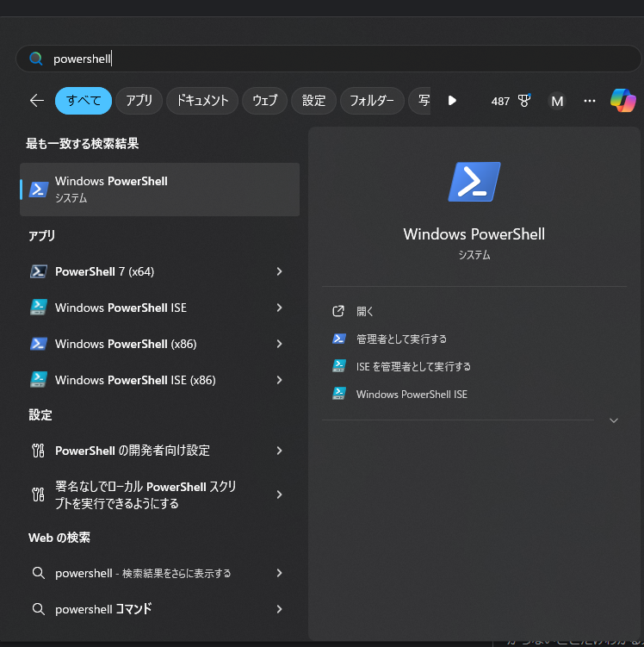Click the Windows PowerShell ISE (x86) icon
Image resolution: width=644 pixels, height=647 pixels.
pyautogui.click(x=39, y=380)
